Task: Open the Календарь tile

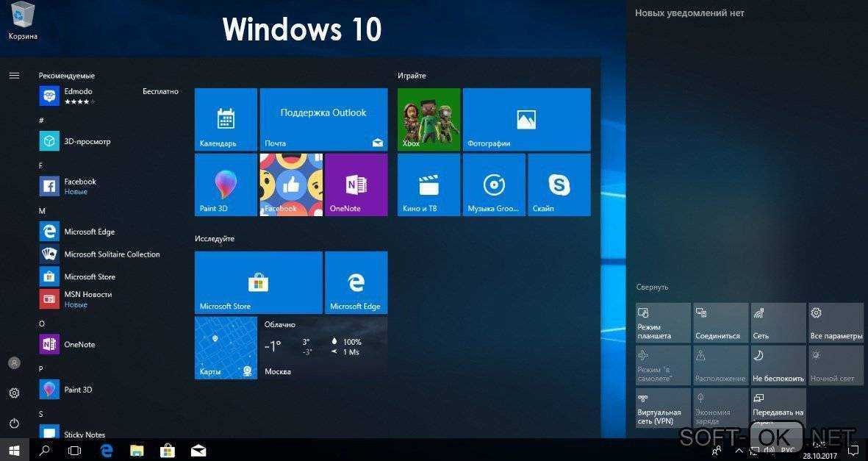Action: tap(226, 119)
